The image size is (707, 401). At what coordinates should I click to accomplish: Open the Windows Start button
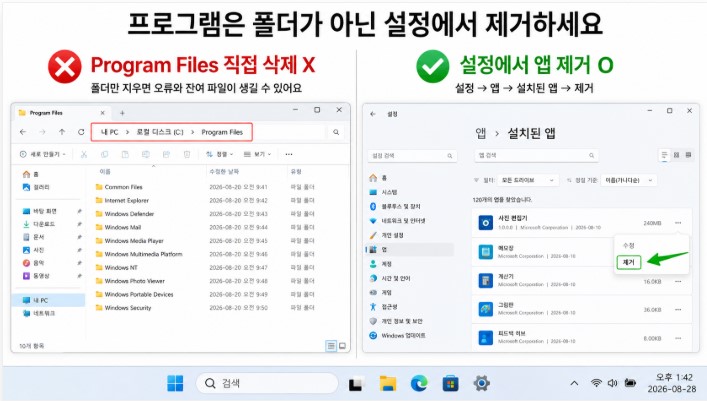tap(175, 383)
